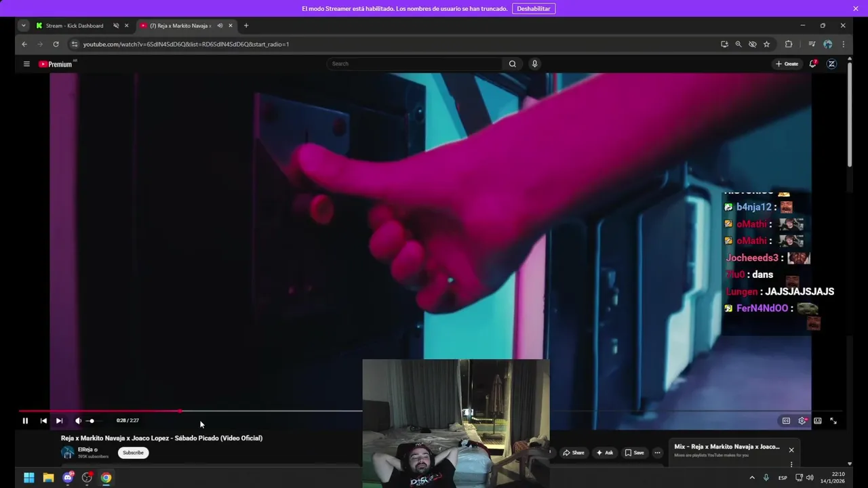The height and width of the screenshot is (488, 868).
Task: Toggle closed captions CC button
Action: (786, 421)
